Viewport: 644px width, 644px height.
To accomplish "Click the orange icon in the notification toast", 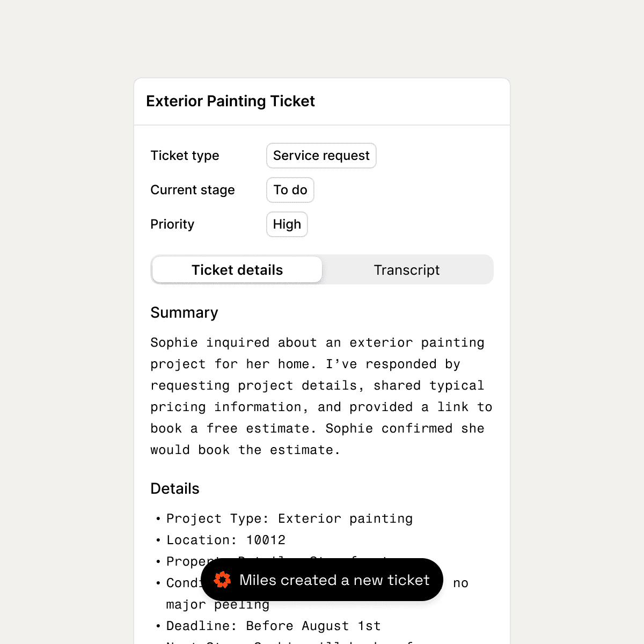I will [222, 580].
